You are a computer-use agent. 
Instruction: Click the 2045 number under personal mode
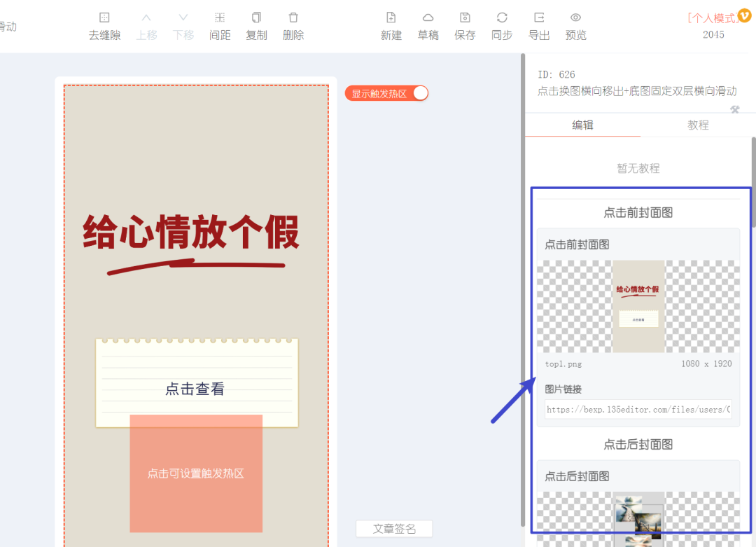pyautogui.click(x=713, y=35)
